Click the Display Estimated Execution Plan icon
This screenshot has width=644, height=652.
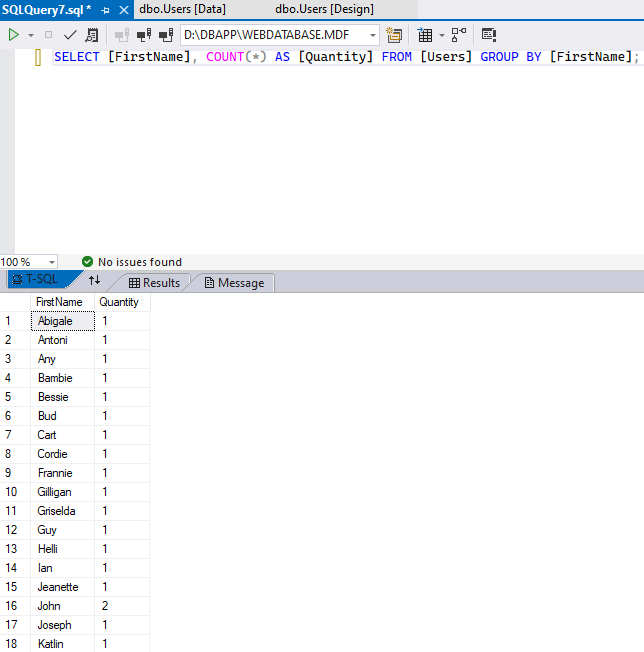point(91,35)
